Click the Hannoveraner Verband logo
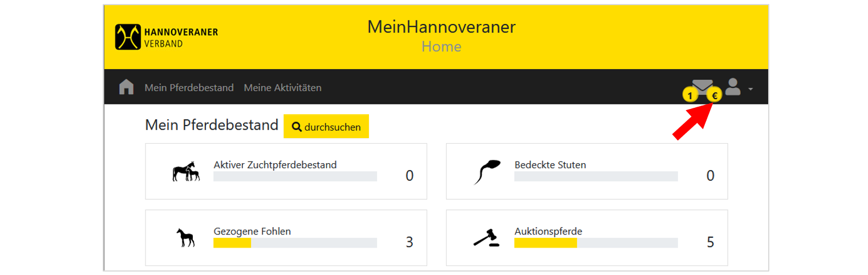This screenshot has width=868, height=275. coord(167,37)
